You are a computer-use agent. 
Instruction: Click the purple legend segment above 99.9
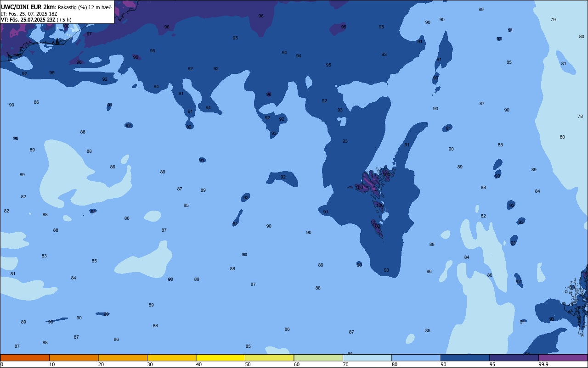(563, 357)
